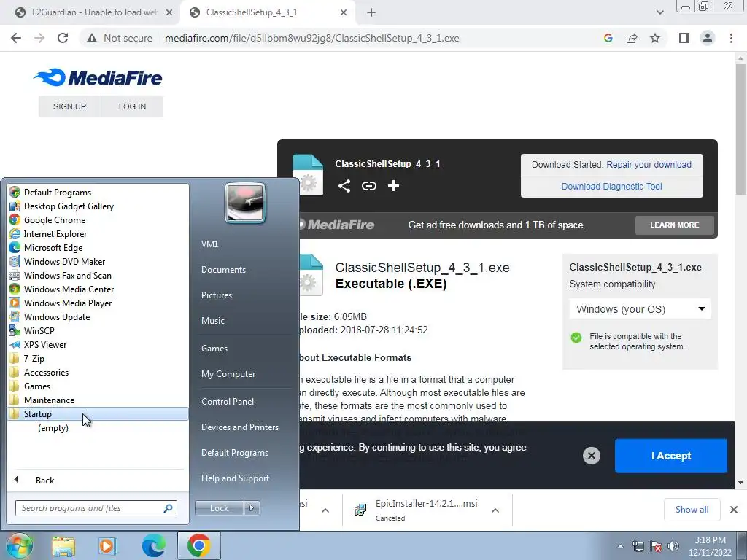Image resolution: width=747 pixels, height=560 pixels.
Task: Launch Google Chrome from programs list
Action: [98, 220]
